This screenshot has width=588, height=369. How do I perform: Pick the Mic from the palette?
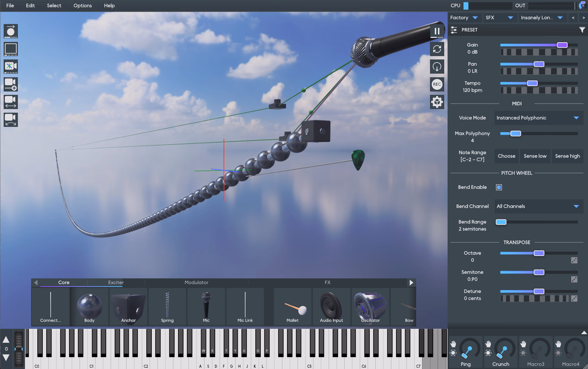[x=206, y=307]
